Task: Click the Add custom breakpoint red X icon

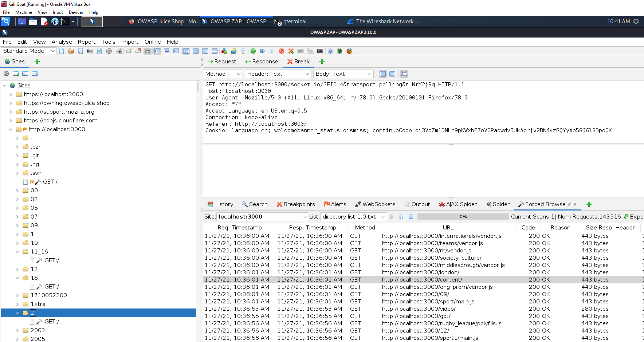Action: tap(291, 51)
